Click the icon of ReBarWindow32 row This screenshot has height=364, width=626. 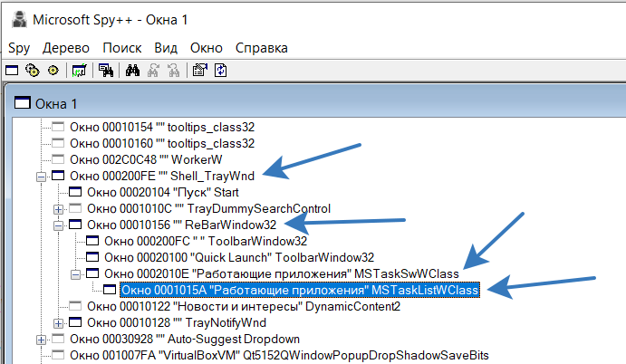click(75, 225)
